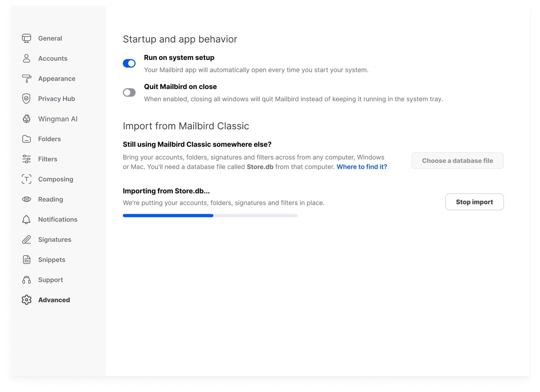540x392 pixels.
Task: Select the Signatures label in sidebar
Action: click(x=55, y=240)
